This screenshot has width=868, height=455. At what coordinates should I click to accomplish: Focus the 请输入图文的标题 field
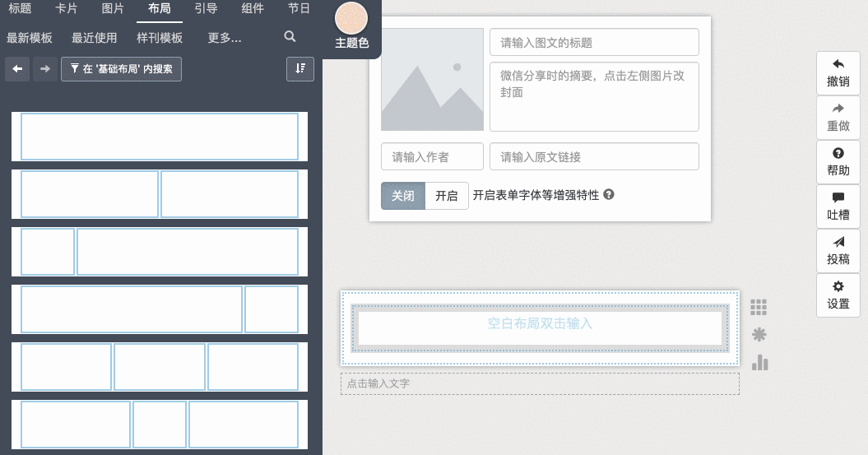click(594, 43)
